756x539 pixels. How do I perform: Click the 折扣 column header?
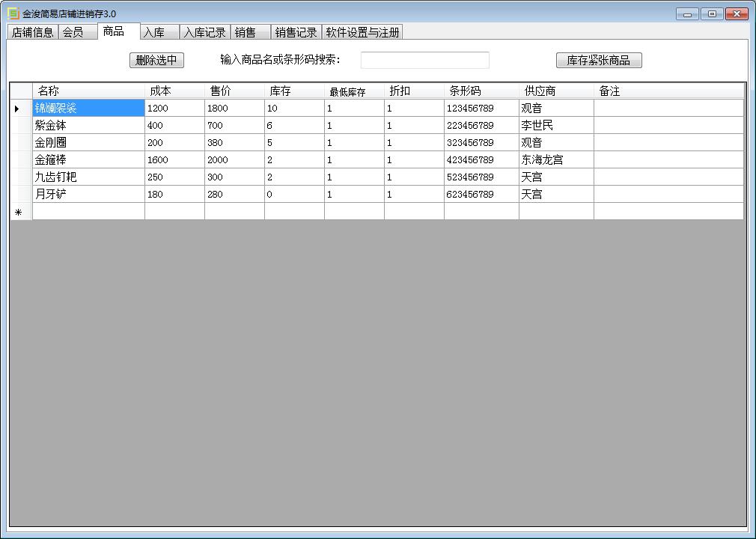(414, 91)
